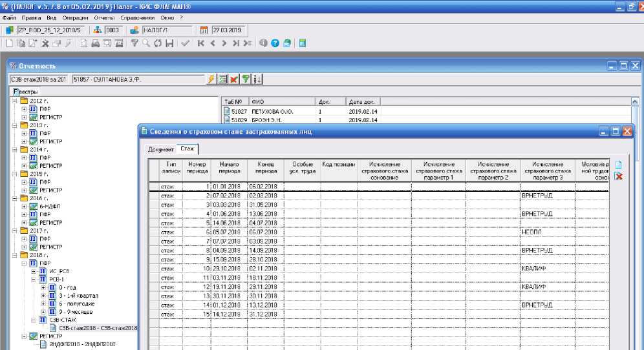Screen dimensions: 644x350
Task: Select the ПЕТУХОВА О.Ю. row in list
Action: [x=272, y=111]
